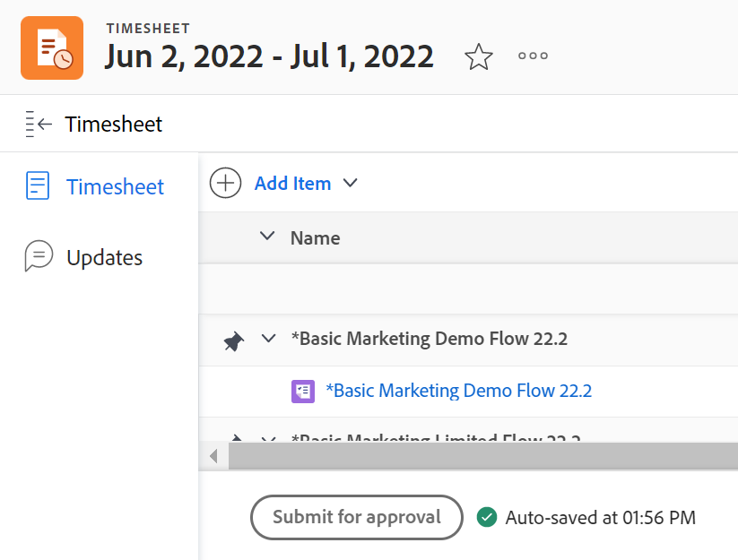Collapse the Basic Marketing Demo Flow 22.2 group
738x560 pixels.
pyautogui.click(x=267, y=339)
